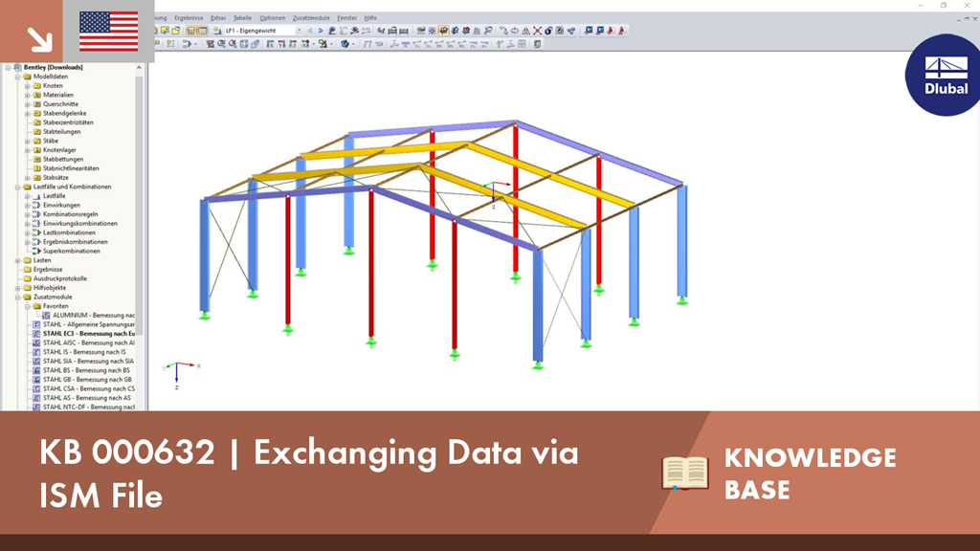Screen dimensions: 980x551
Task: Click the navigator scrollbar up arrow
Action: (x=140, y=68)
